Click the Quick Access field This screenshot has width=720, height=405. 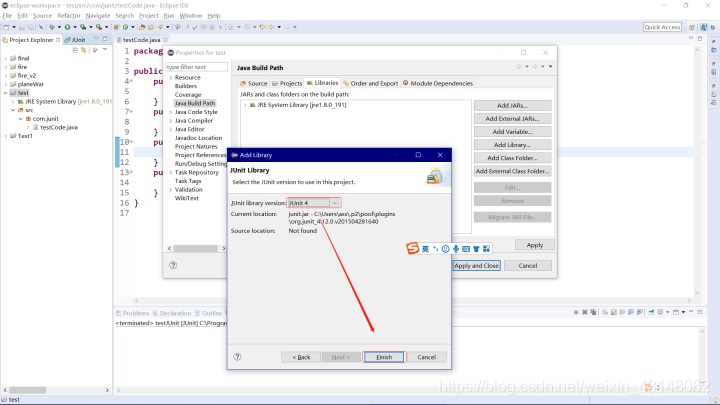[662, 27]
